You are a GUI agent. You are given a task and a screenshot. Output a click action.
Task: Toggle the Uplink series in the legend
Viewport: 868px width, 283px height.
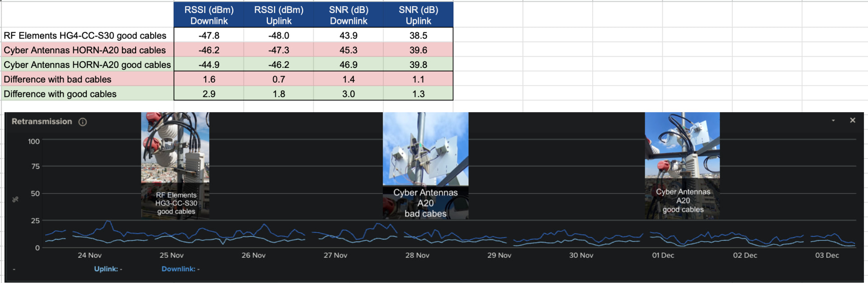(x=106, y=269)
